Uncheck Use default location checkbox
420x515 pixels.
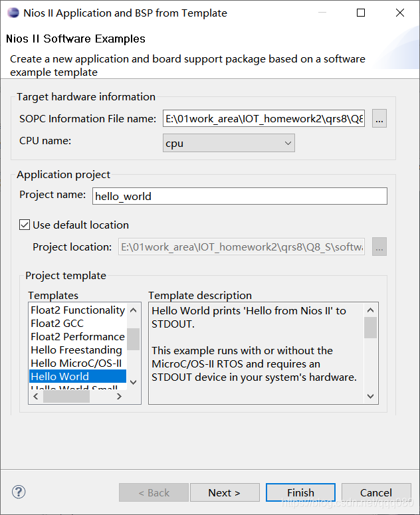(x=25, y=225)
